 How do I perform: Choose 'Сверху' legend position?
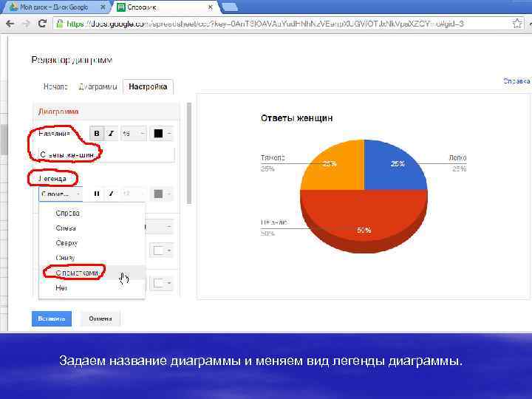[x=92, y=243]
